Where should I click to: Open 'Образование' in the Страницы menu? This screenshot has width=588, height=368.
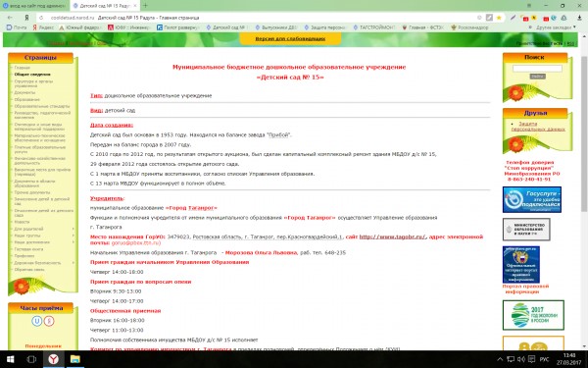click(27, 99)
